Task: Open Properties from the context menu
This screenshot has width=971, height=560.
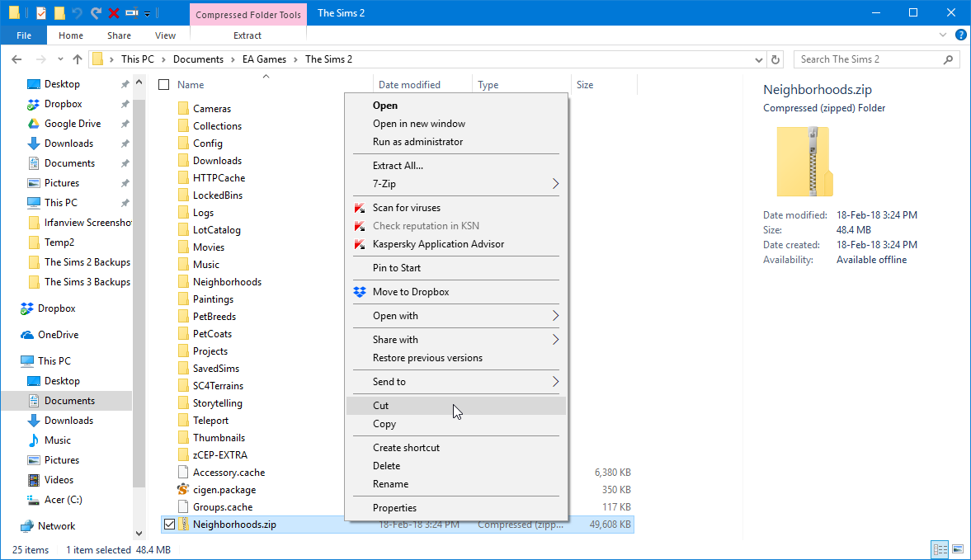Action: [x=456, y=508]
